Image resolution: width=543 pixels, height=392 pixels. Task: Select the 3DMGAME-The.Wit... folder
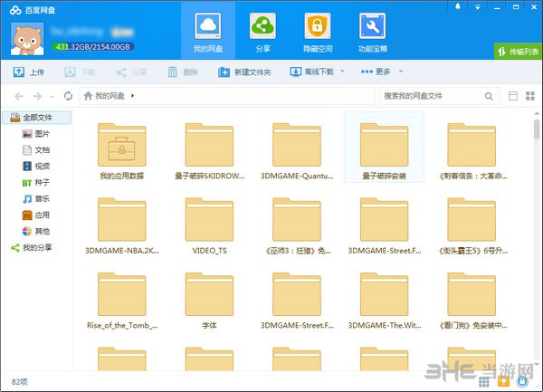click(x=384, y=301)
